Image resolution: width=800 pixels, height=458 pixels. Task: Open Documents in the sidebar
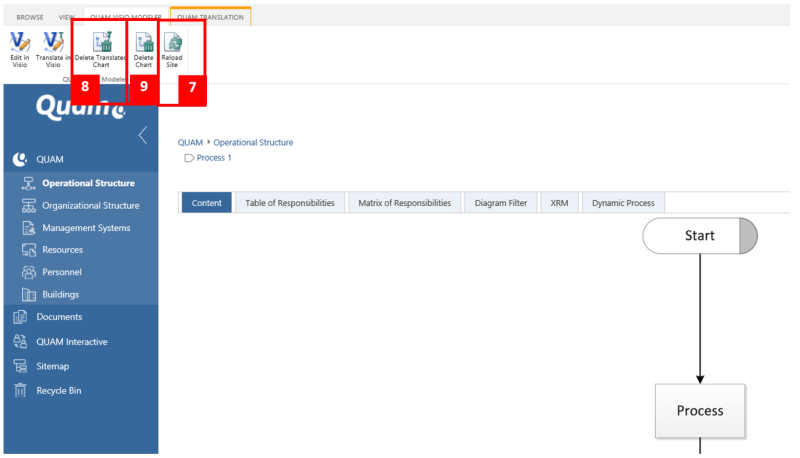pyautogui.click(x=59, y=317)
